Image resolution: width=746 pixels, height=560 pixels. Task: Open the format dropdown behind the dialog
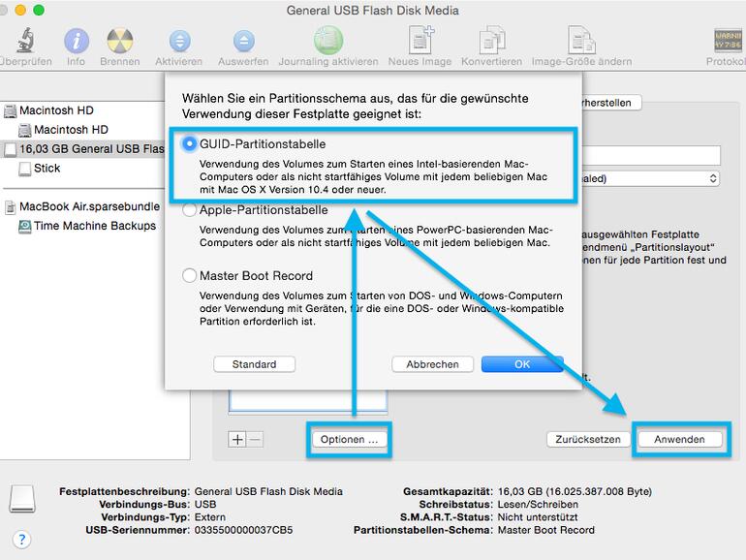650,178
